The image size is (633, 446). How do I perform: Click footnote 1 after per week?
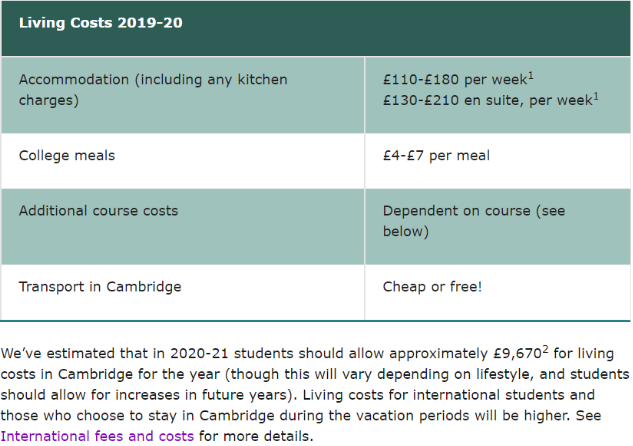click(531, 75)
